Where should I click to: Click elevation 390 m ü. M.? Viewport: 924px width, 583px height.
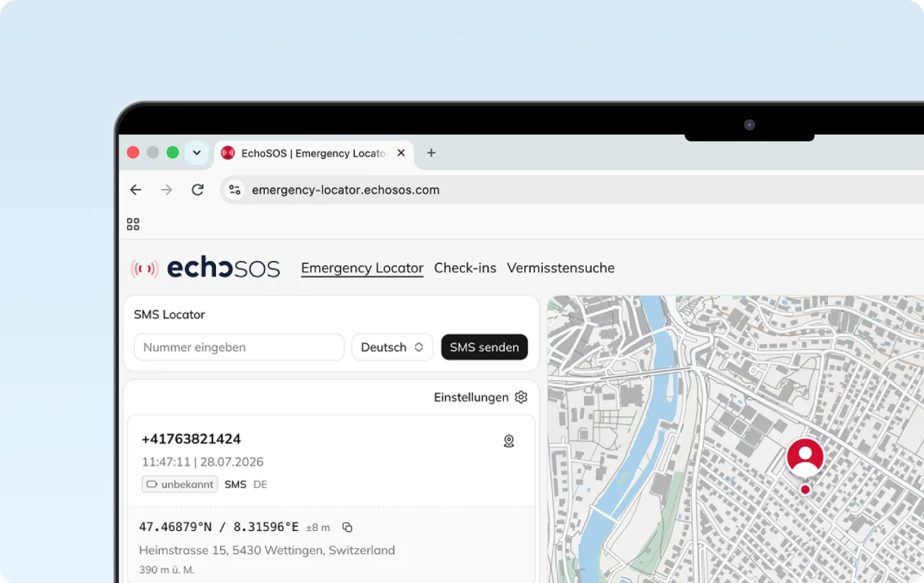pyautogui.click(x=167, y=570)
